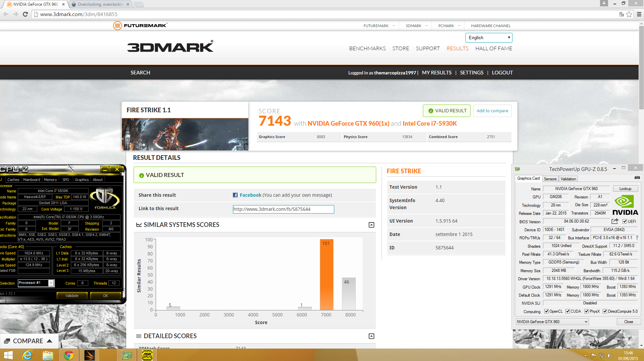
Task: Open the Store menu item
Action: pyautogui.click(x=401, y=48)
